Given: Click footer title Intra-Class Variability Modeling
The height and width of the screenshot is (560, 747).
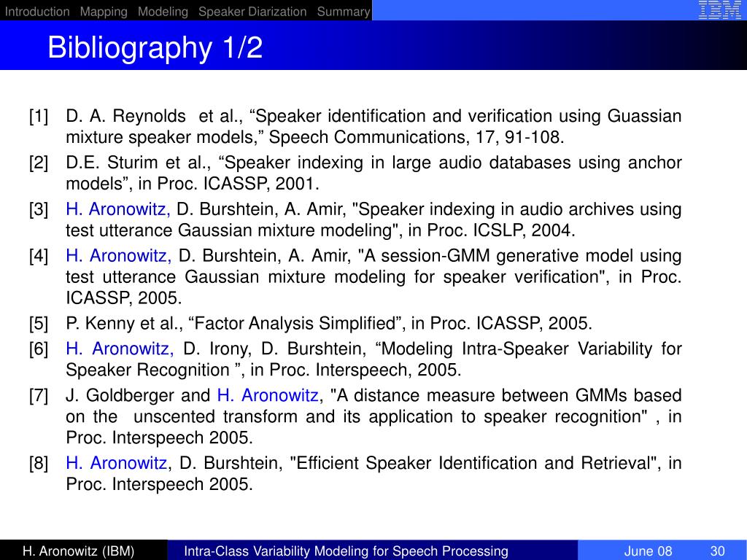Looking at the screenshot, I should point(346,551).
